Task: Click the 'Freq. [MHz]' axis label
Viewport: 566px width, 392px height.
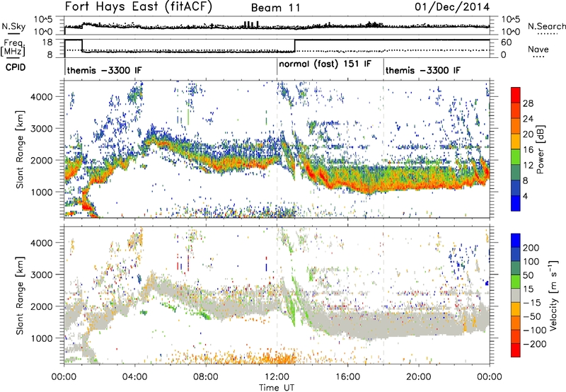Action: [x=13, y=48]
